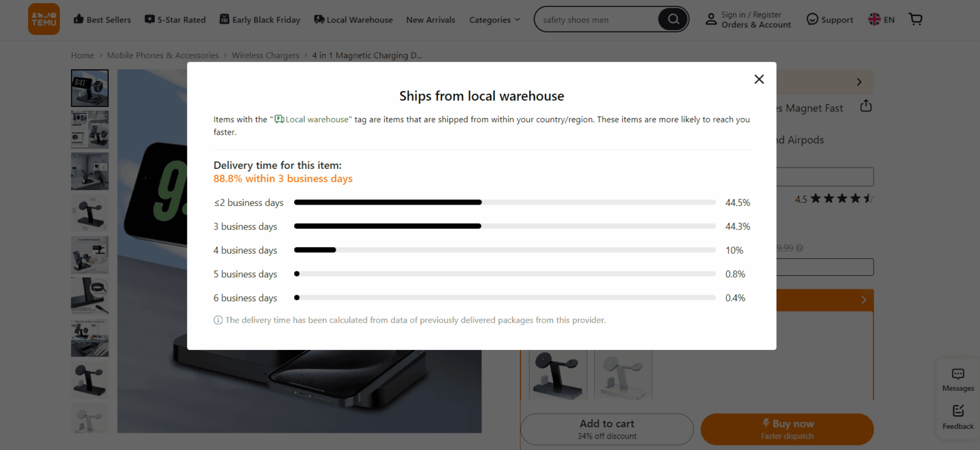This screenshot has width=980, height=450.
Task: Click the Temu logo icon
Action: click(x=43, y=19)
